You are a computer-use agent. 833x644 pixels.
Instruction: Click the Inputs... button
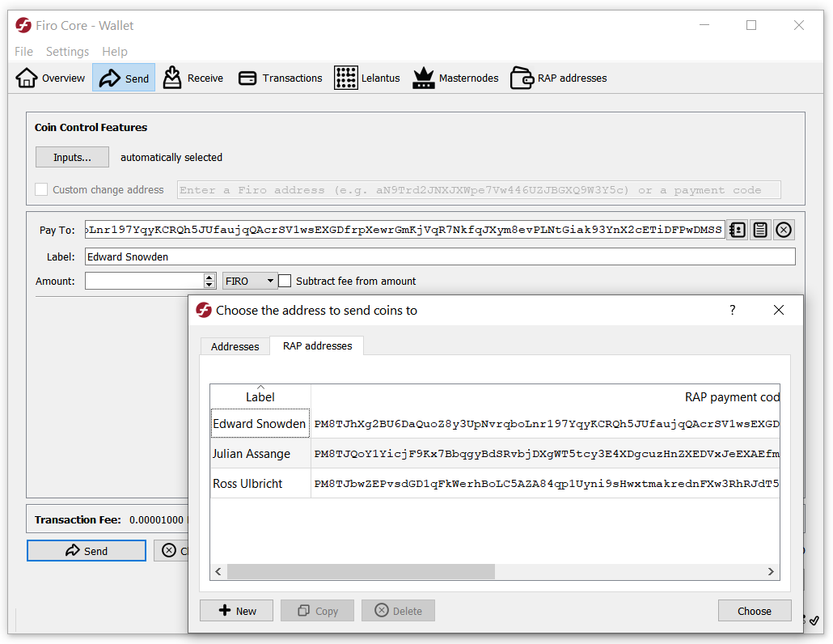coord(72,157)
